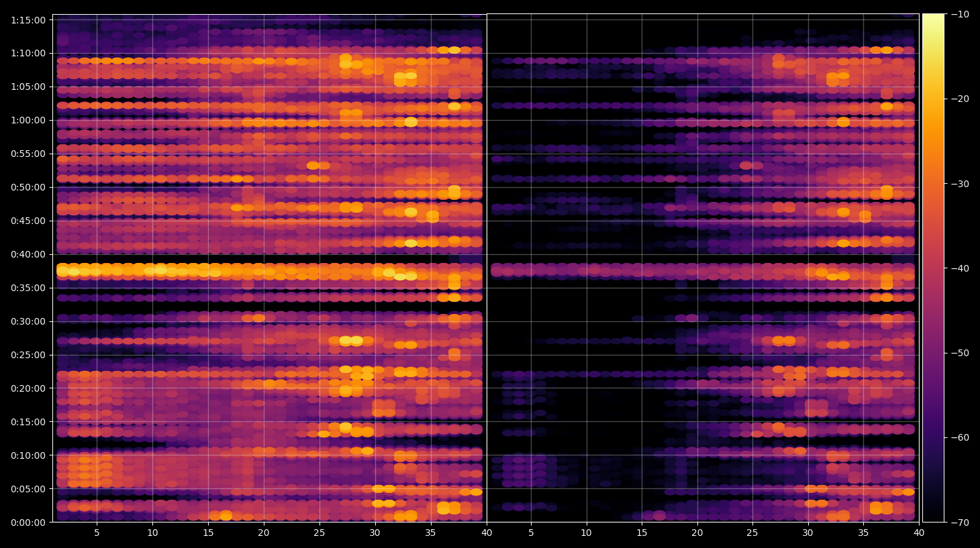Click the −30 colorbar tick label
Screen dimensions: 980x548
[960, 184]
